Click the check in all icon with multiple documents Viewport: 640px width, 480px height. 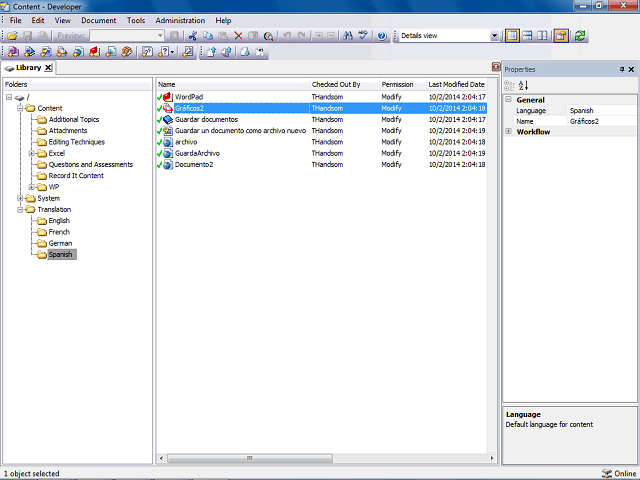coord(227,52)
